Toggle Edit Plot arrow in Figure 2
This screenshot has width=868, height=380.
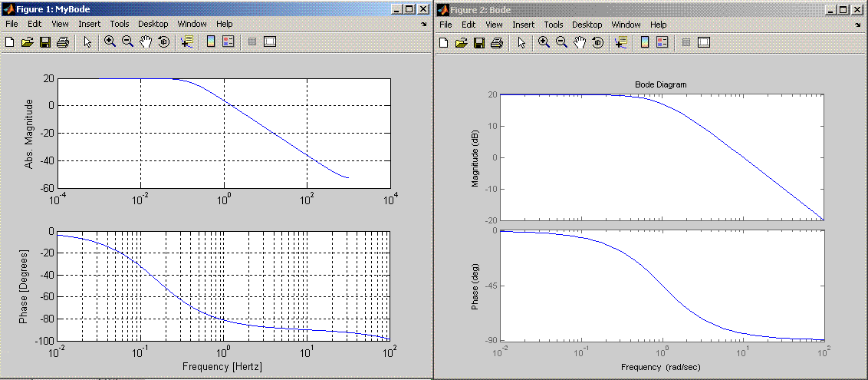(521, 42)
